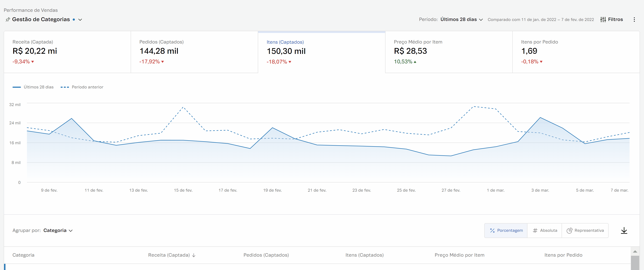Select the Preço Médio por Item tab
Image resolution: width=644 pixels, height=270 pixels.
point(449,52)
